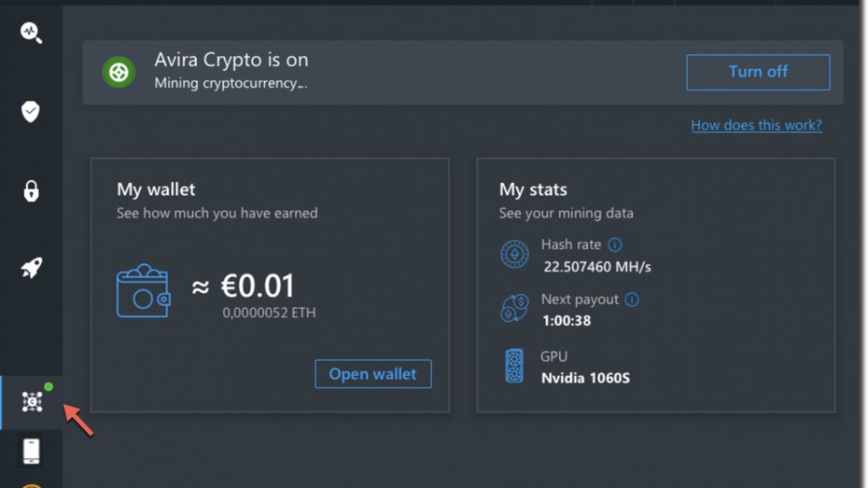The width and height of the screenshot is (868, 488).
Task: Open the mobile devices sidebar icon
Action: pos(31,451)
